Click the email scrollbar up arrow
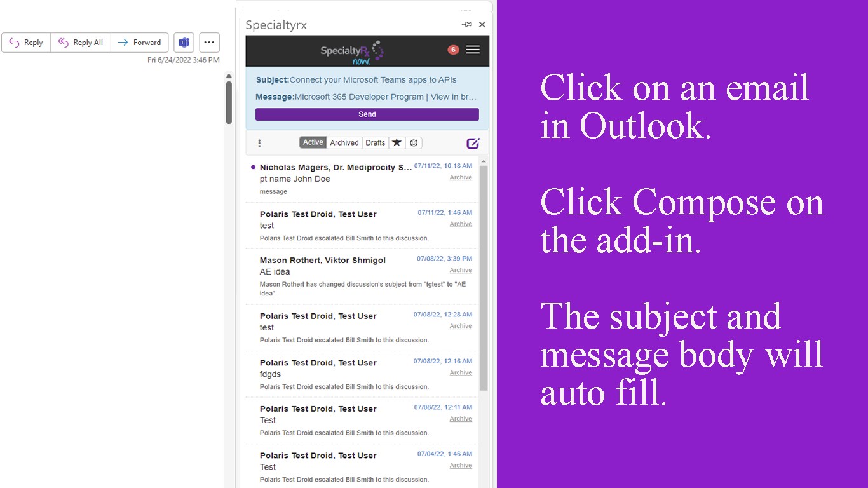The width and height of the screenshot is (868, 488). [x=229, y=76]
